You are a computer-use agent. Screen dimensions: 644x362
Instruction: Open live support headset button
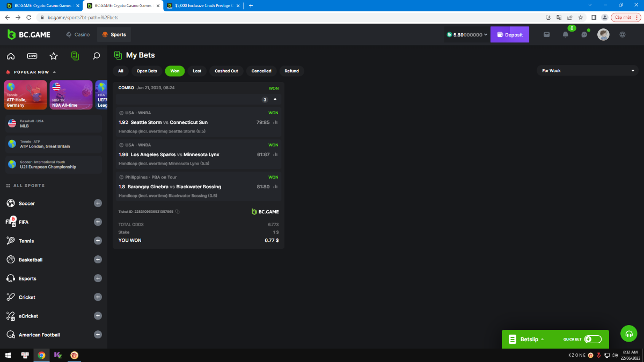click(628, 333)
